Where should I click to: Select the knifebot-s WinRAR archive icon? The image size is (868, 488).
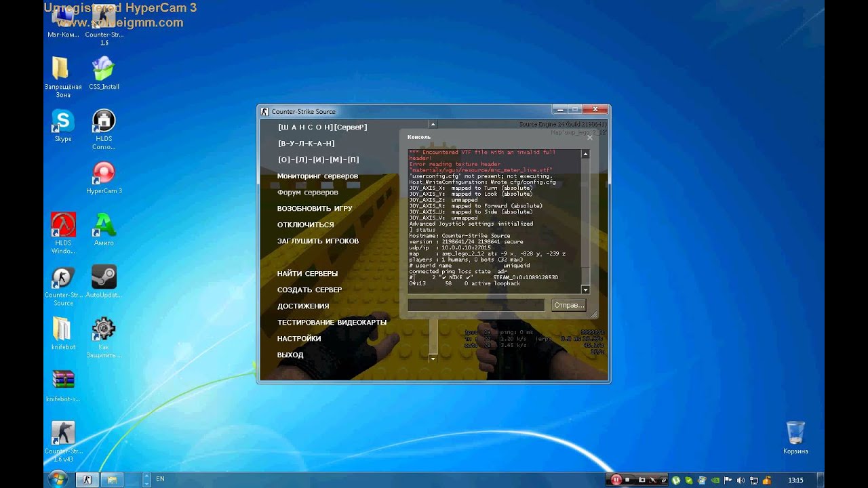[63, 385]
